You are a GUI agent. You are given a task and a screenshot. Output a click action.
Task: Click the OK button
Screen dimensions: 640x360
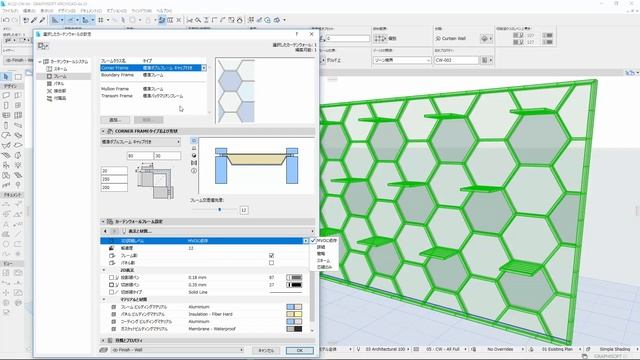pyautogui.click(x=300, y=350)
